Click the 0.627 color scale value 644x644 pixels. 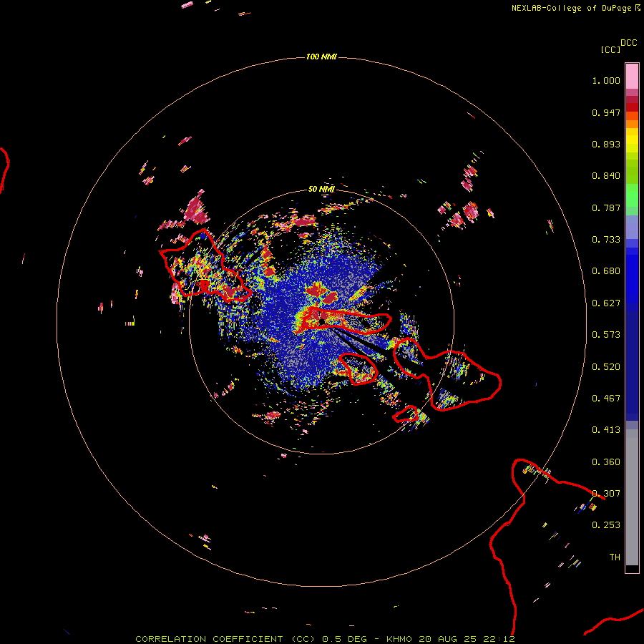coord(606,303)
